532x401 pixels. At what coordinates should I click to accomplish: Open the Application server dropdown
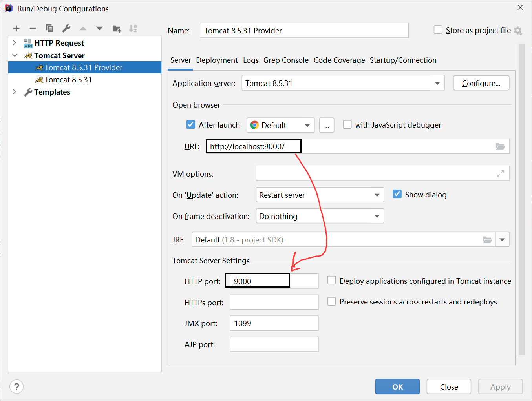pos(343,83)
